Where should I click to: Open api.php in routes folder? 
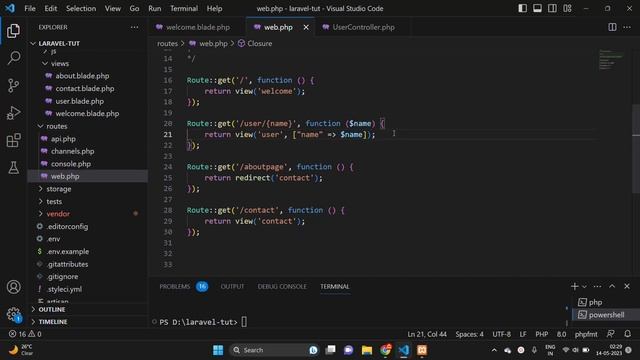pyautogui.click(x=63, y=139)
